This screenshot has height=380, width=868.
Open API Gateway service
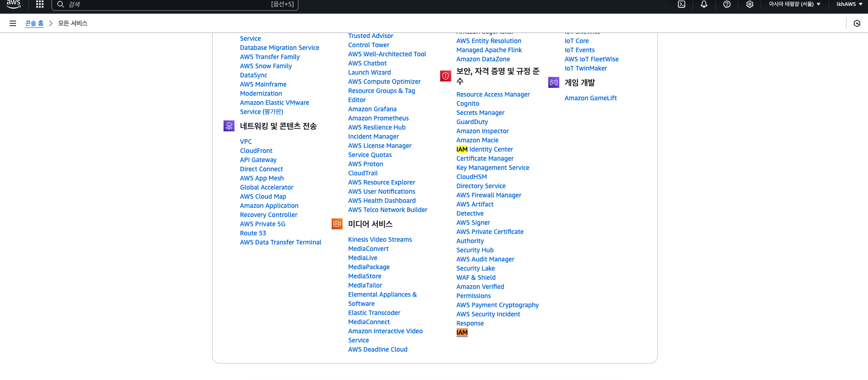pyautogui.click(x=258, y=160)
